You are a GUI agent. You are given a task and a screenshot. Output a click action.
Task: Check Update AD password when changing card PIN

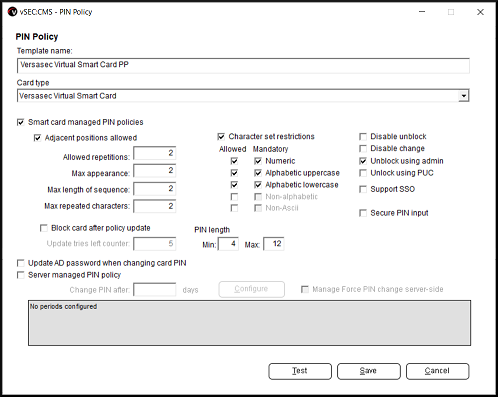pyautogui.click(x=21, y=263)
